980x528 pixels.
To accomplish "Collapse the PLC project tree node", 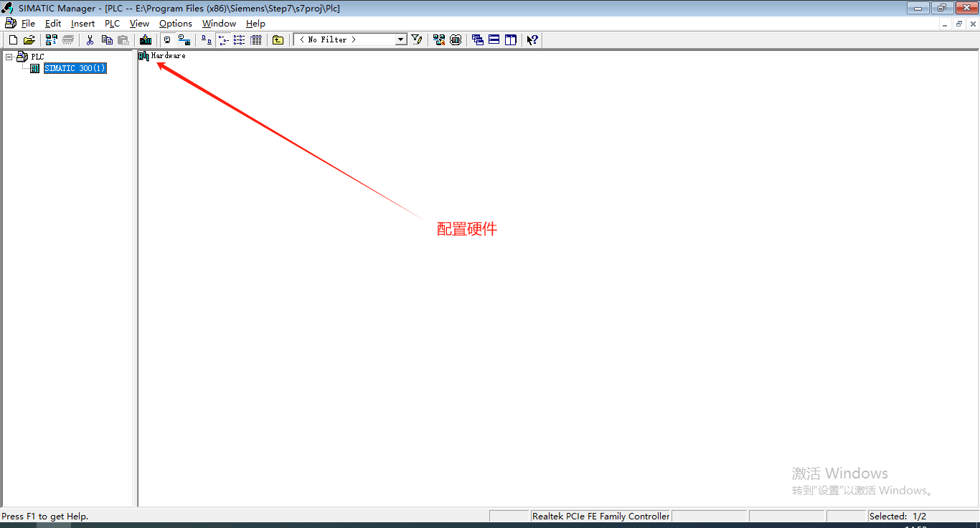I will 9,57.
